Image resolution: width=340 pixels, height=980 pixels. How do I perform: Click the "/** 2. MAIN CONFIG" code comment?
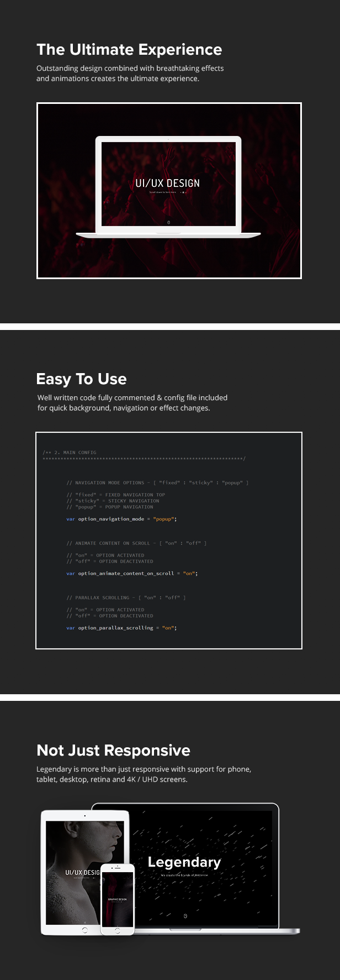[x=70, y=452]
